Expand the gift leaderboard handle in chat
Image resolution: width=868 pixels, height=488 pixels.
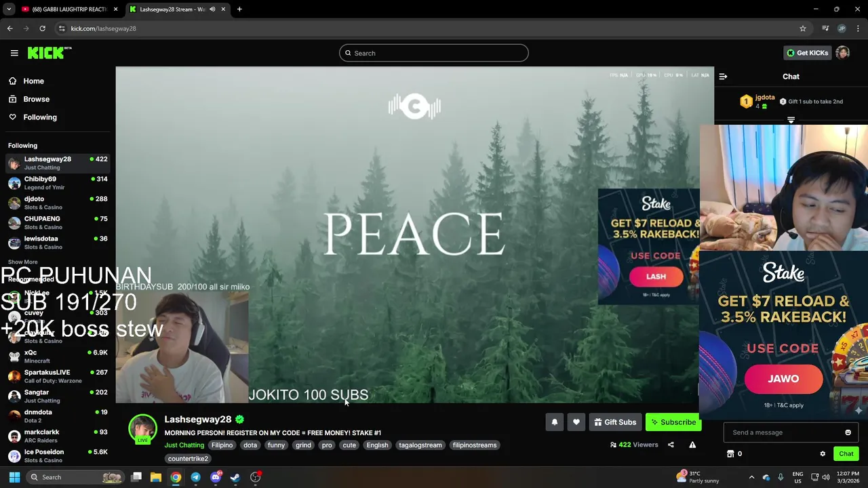[x=791, y=120]
